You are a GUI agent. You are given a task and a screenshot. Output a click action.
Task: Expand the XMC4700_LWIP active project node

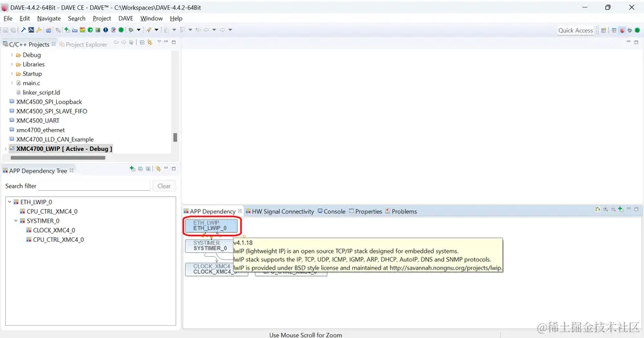coord(5,148)
